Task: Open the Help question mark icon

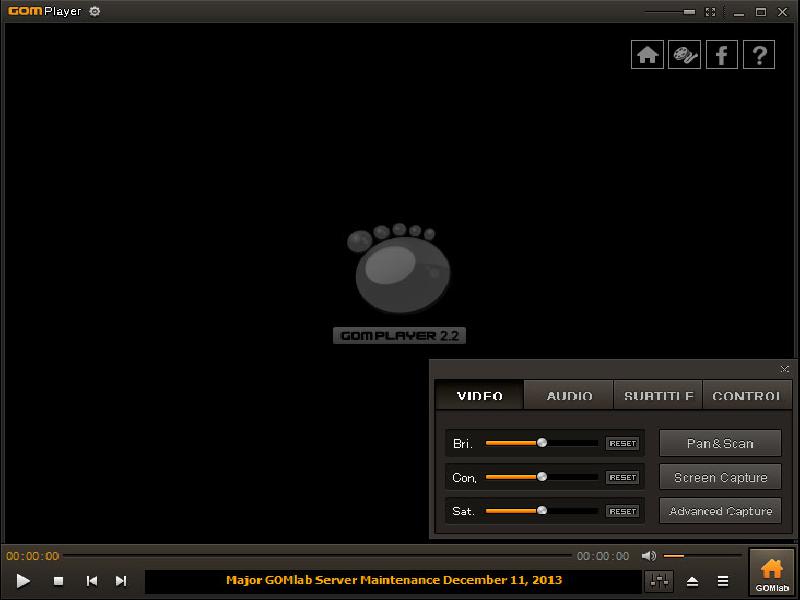Action: (x=759, y=55)
